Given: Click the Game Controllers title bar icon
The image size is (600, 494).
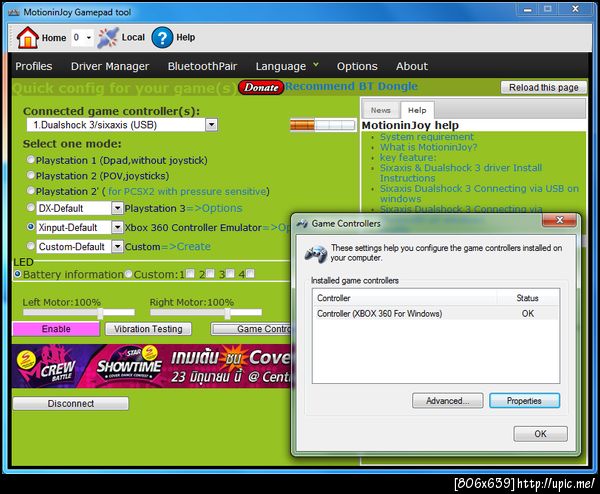Looking at the screenshot, I should pyautogui.click(x=302, y=223).
